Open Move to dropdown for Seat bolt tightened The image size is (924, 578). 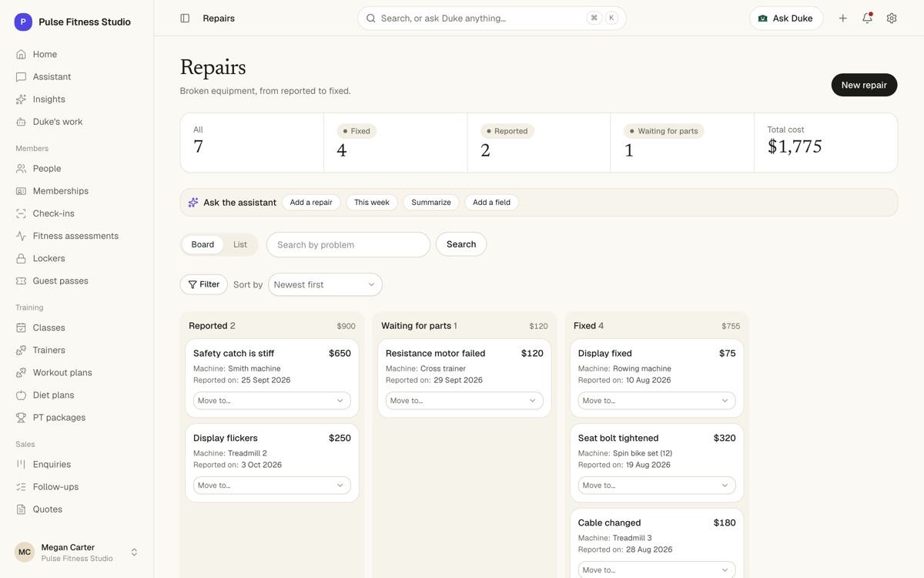point(657,486)
